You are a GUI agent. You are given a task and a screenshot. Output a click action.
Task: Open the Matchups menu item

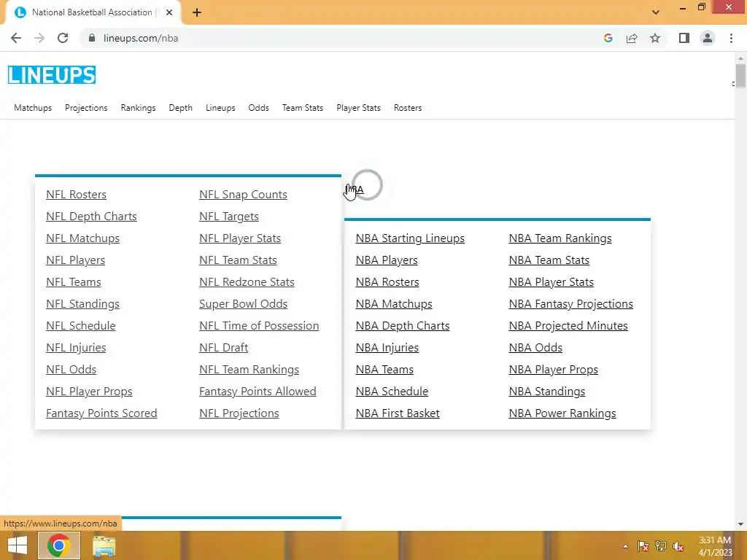point(33,108)
